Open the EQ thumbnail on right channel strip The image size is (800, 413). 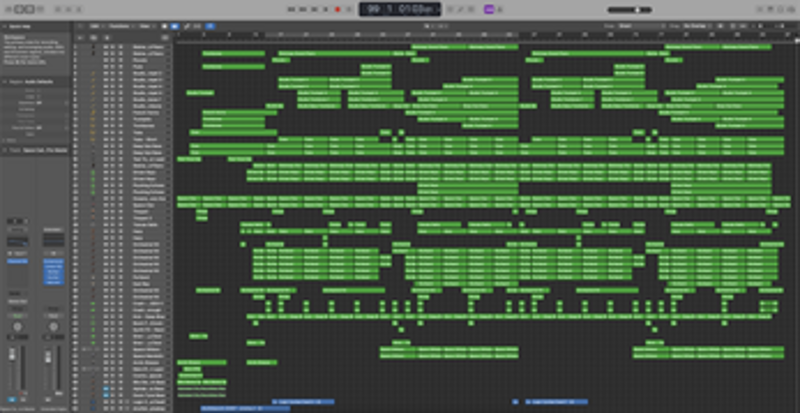pyautogui.click(x=53, y=240)
